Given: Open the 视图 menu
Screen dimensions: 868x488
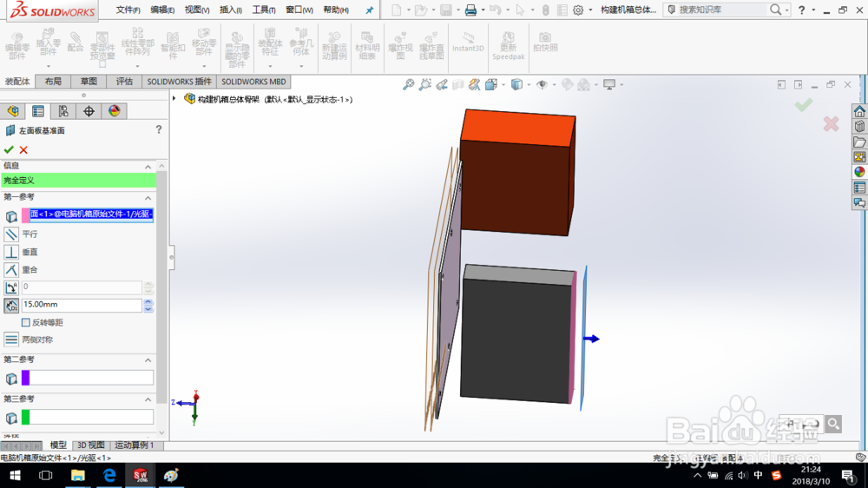Looking at the screenshot, I should pos(196,10).
